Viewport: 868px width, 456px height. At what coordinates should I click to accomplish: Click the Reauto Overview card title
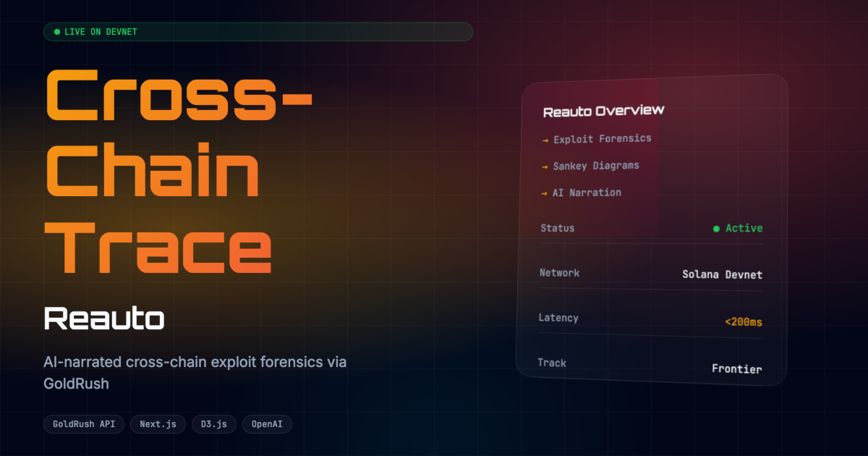pyautogui.click(x=603, y=111)
